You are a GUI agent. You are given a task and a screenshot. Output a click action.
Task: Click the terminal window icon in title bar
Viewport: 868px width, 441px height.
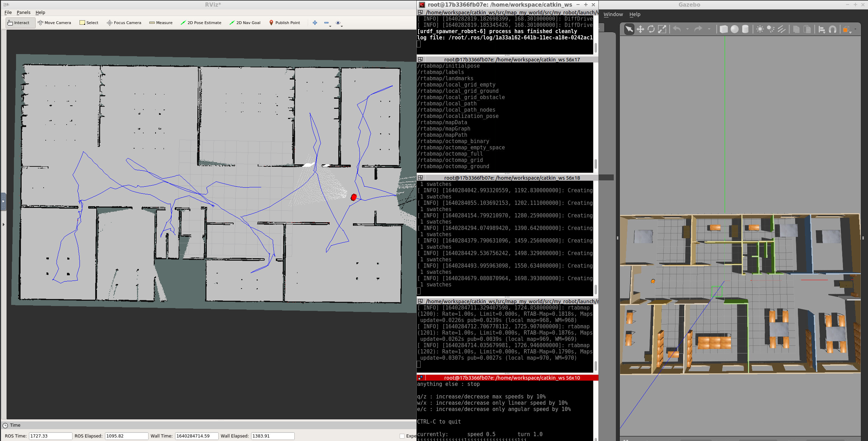(x=422, y=5)
